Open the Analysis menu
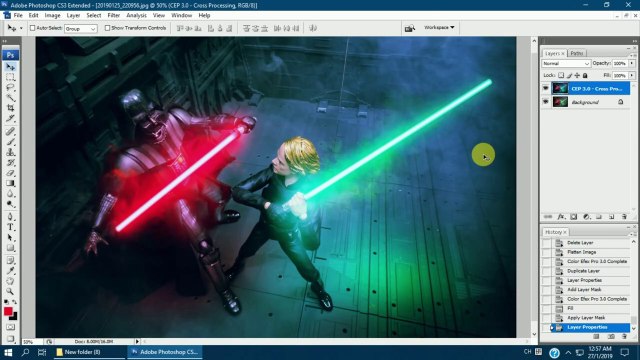The width and height of the screenshot is (640, 360). click(x=136, y=15)
